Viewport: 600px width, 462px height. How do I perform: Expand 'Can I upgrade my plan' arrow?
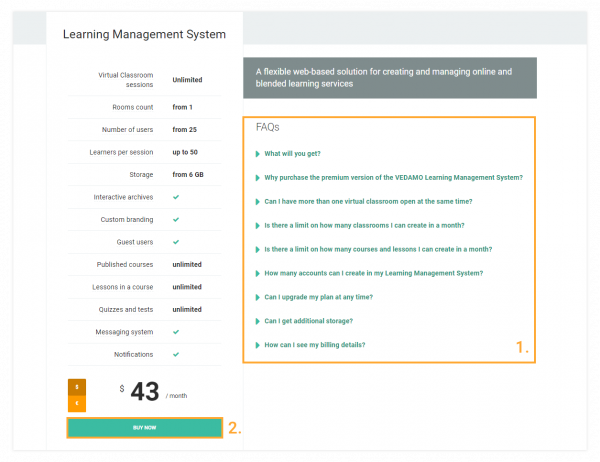[x=258, y=297]
